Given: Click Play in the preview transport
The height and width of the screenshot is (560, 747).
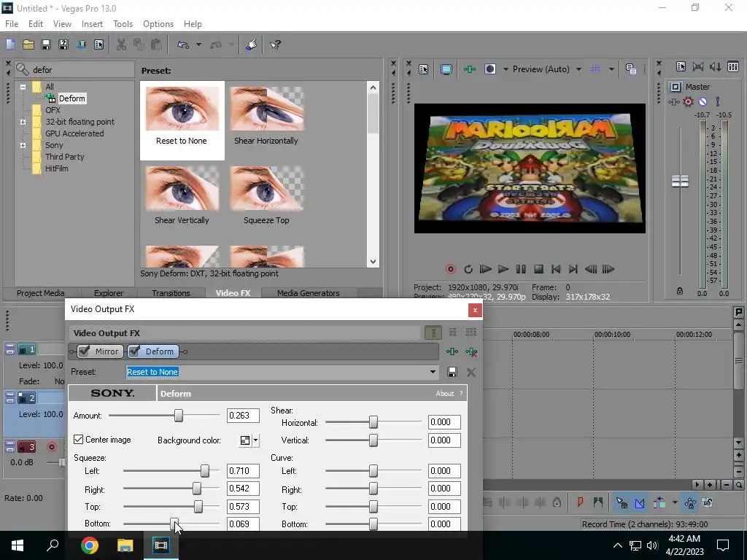Looking at the screenshot, I should 503,269.
